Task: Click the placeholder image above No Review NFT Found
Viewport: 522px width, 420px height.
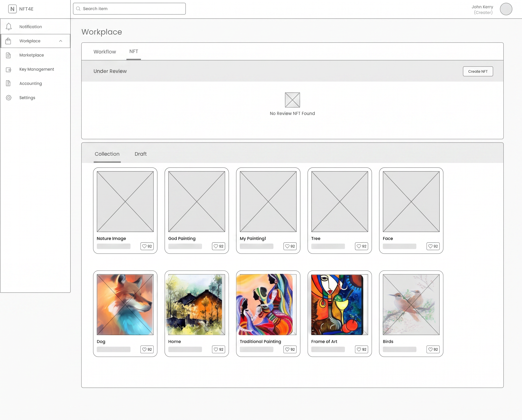Action: click(292, 100)
